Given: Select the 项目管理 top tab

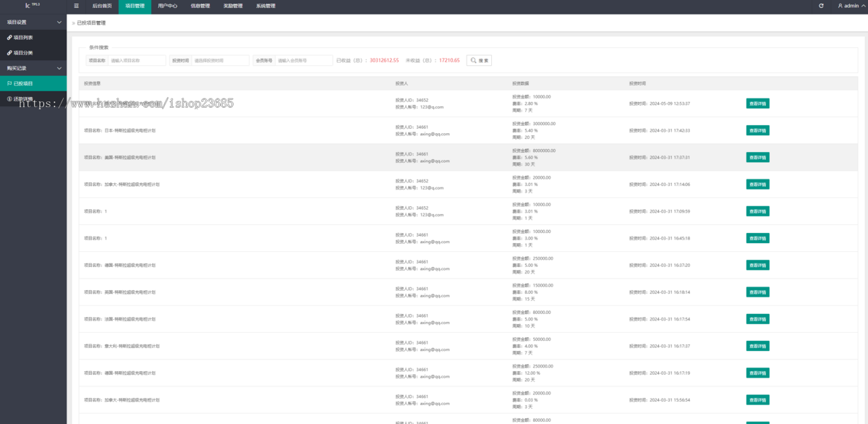Looking at the screenshot, I should [135, 6].
